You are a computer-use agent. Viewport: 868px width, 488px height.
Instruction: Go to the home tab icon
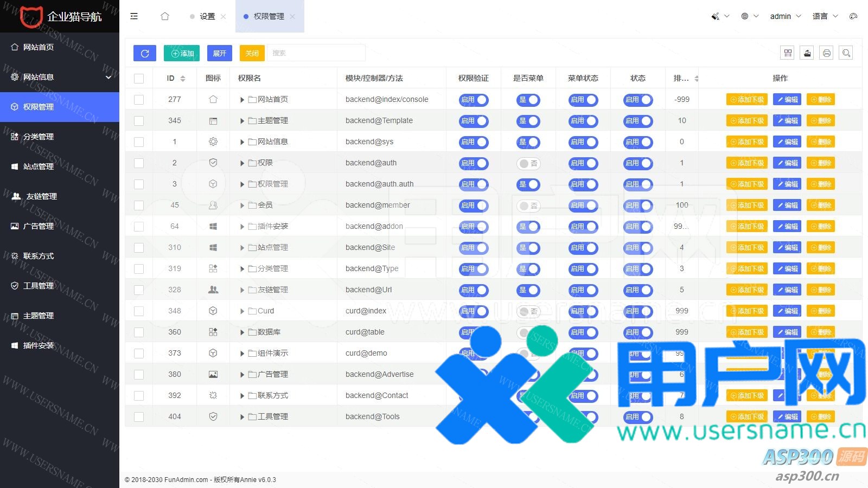coord(165,16)
